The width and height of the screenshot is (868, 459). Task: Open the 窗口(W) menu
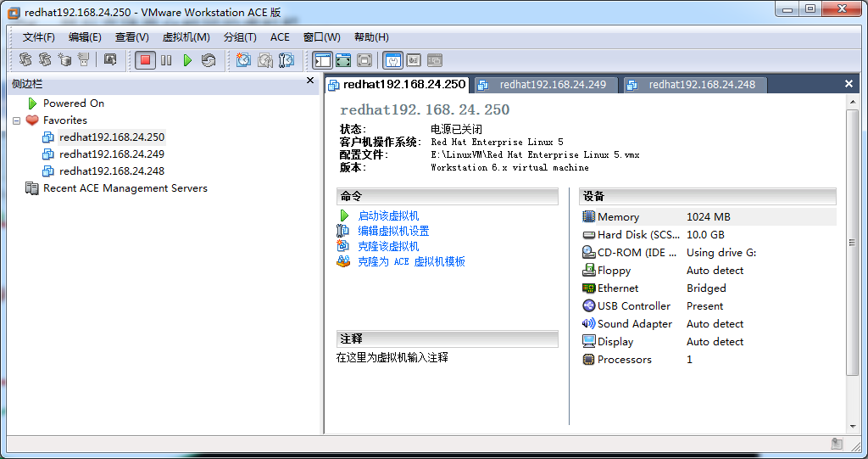tap(321, 37)
